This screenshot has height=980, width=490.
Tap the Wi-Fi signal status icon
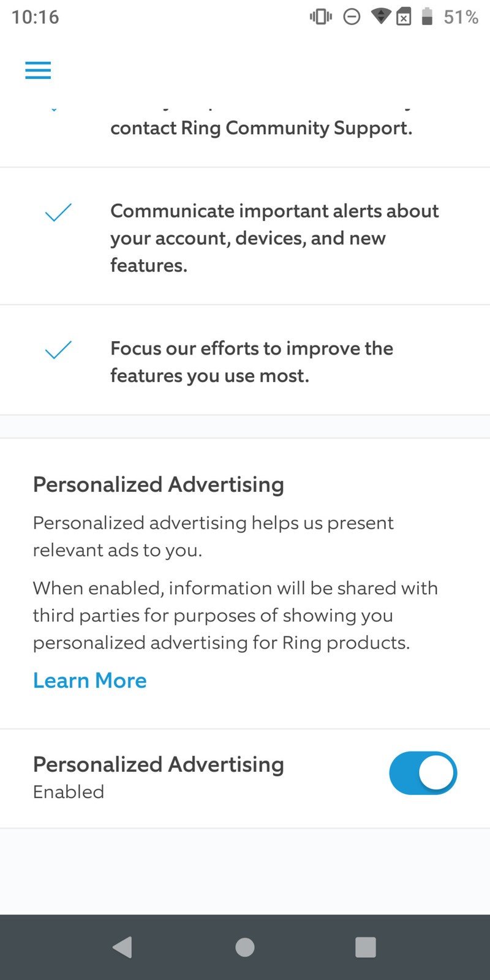click(x=381, y=17)
